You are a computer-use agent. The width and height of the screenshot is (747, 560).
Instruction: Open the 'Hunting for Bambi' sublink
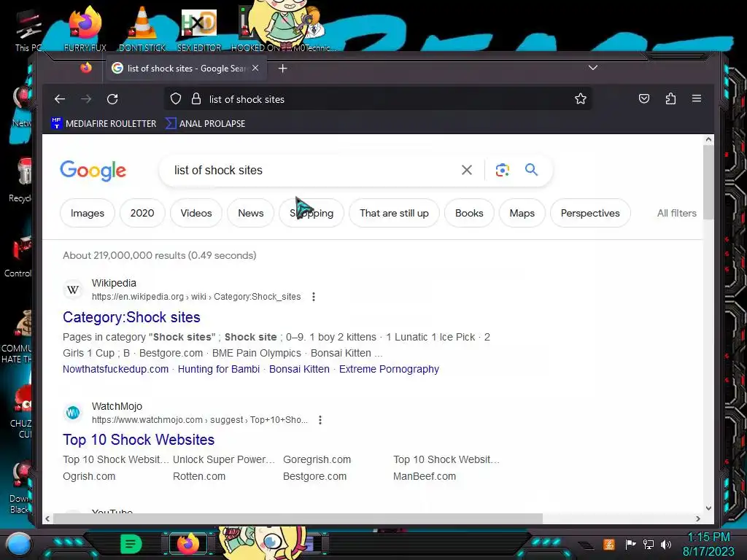pos(219,369)
